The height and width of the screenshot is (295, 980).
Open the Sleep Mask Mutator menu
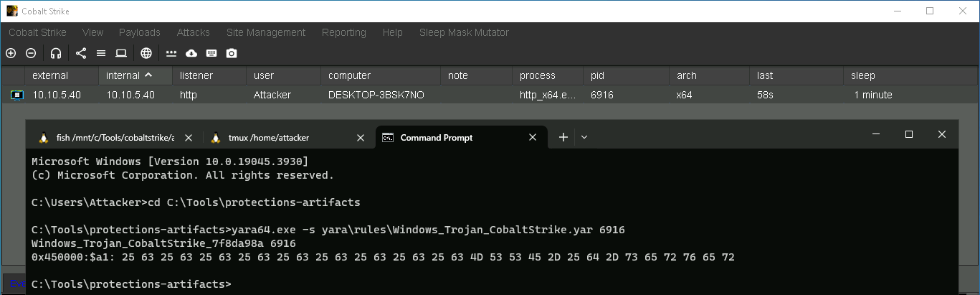tap(464, 32)
